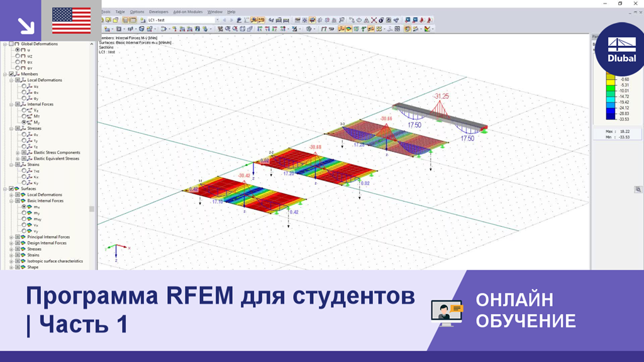
Task: Uncheck the Members checkbox
Action: [11, 74]
